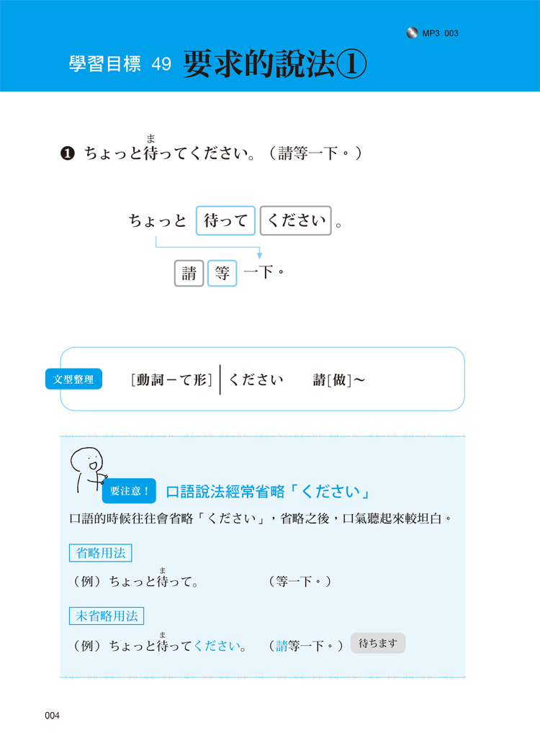Click the [動詞－て形] pattern text
The image size is (540, 756).
tap(171, 380)
